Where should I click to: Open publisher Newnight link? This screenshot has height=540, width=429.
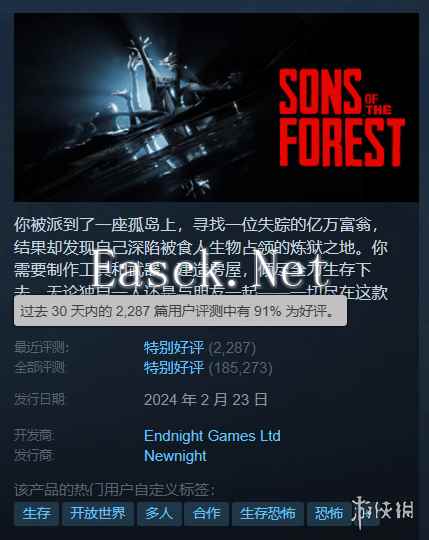pos(175,456)
